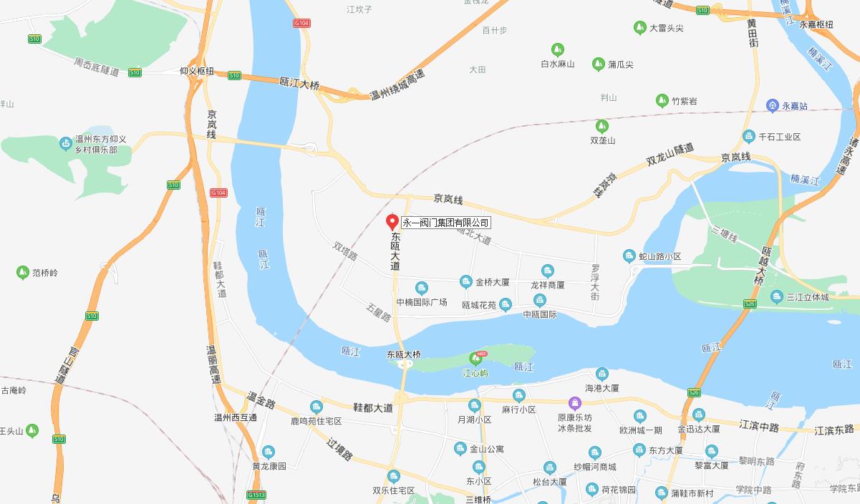Select the 永一阀门集团有限公司 label box

pyautogui.click(x=445, y=223)
